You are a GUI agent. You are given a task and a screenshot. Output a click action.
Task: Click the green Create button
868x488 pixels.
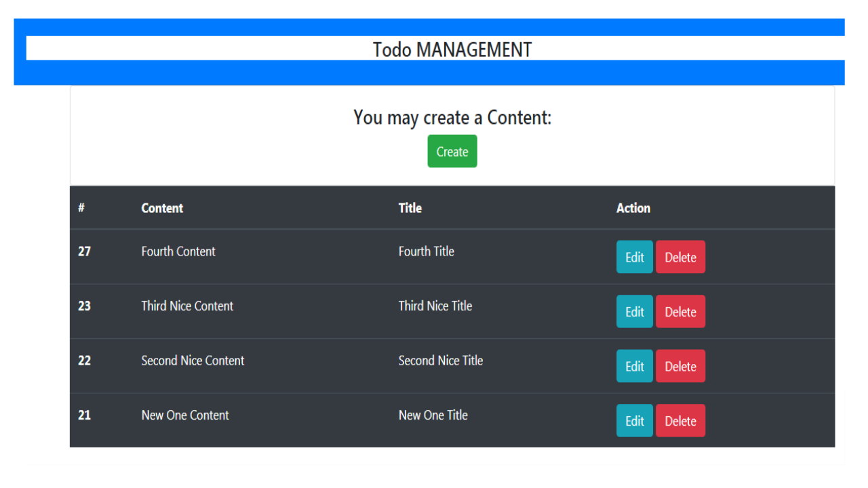(x=452, y=151)
